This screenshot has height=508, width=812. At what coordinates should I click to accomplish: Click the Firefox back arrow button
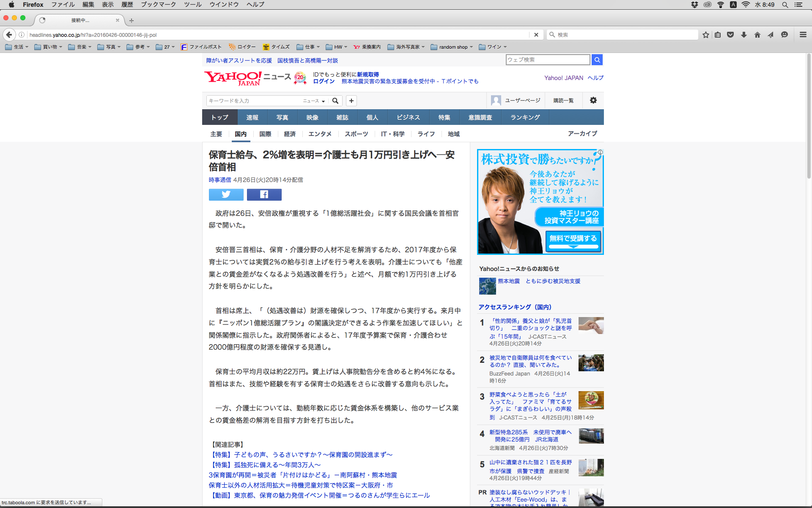pyautogui.click(x=9, y=35)
